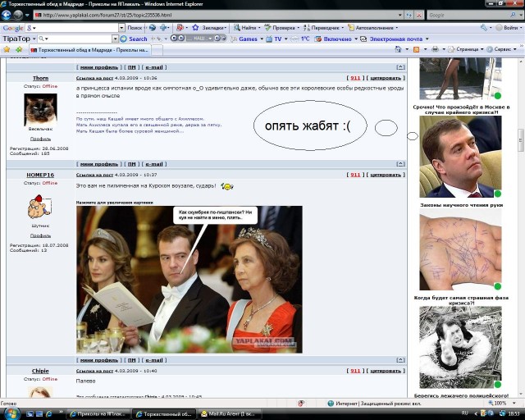Enlarge the Medvedev banquet photo in the post

189,280
